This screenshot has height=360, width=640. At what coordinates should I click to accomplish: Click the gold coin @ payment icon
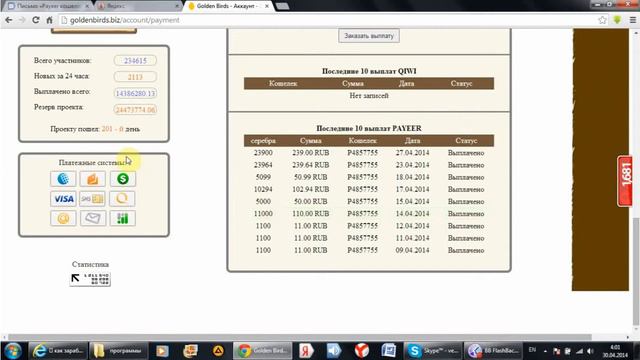(x=63, y=218)
